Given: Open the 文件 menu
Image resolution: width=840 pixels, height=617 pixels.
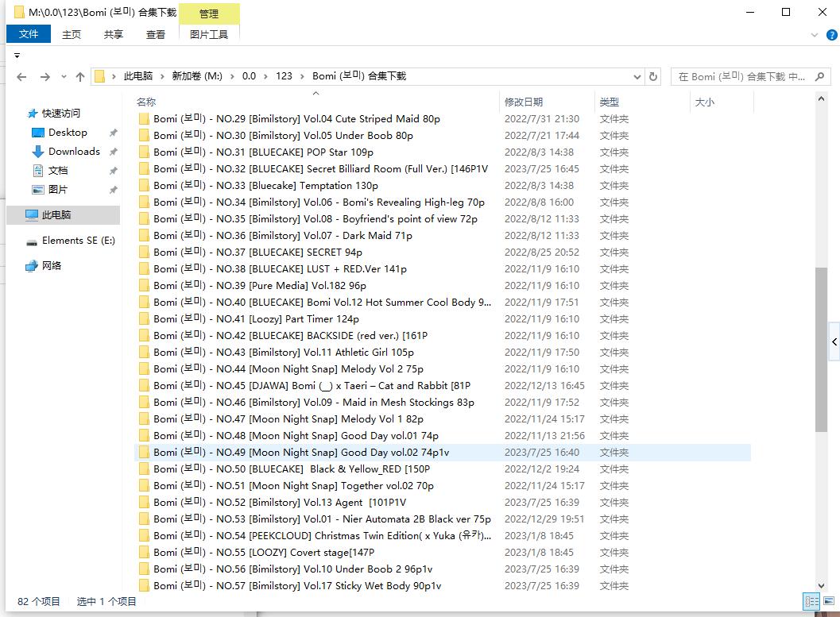Looking at the screenshot, I should 29,33.
